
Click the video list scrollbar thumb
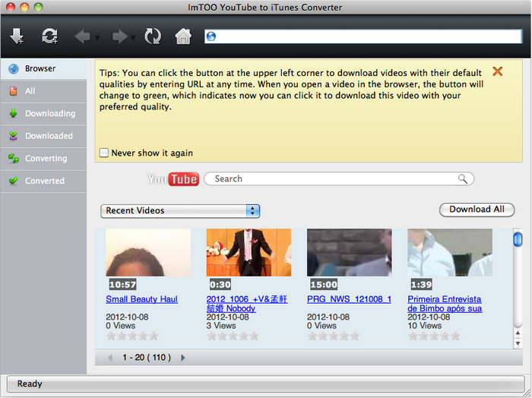[x=518, y=239]
